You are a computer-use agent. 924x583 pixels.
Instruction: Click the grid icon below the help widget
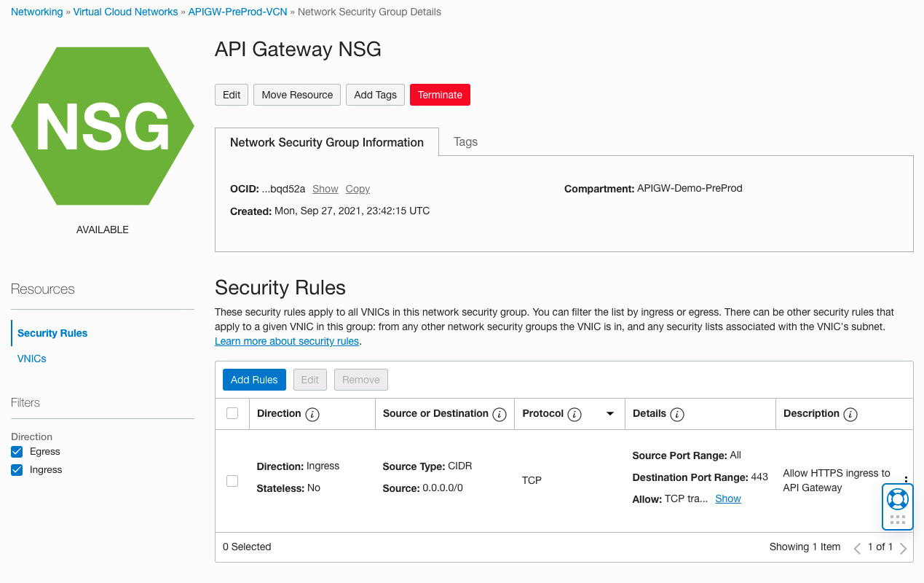point(897,519)
